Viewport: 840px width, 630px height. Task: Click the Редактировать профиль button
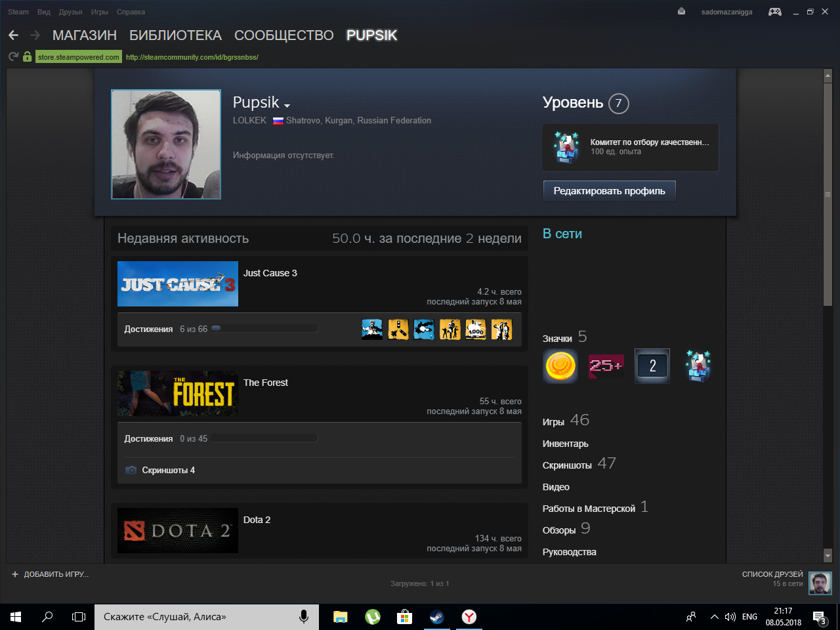pos(610,191)
